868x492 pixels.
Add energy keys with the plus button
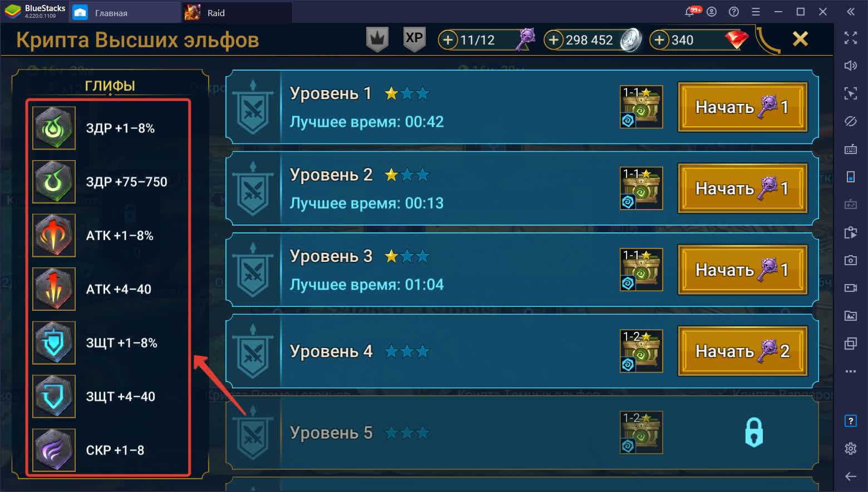(448, 40)
